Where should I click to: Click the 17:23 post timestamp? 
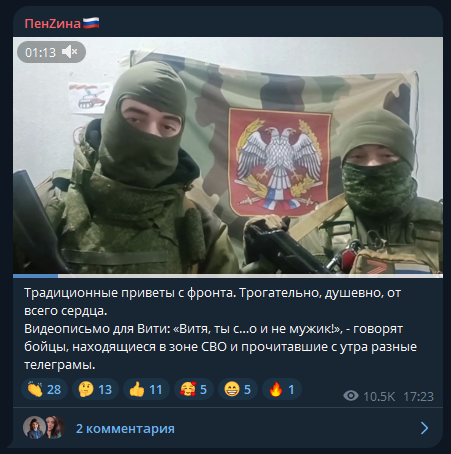tap(418, 396)
